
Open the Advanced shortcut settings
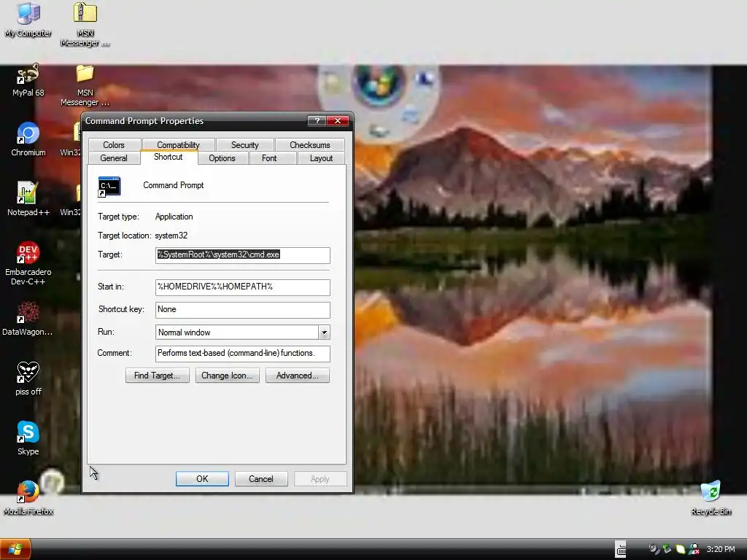coord(298,376)
